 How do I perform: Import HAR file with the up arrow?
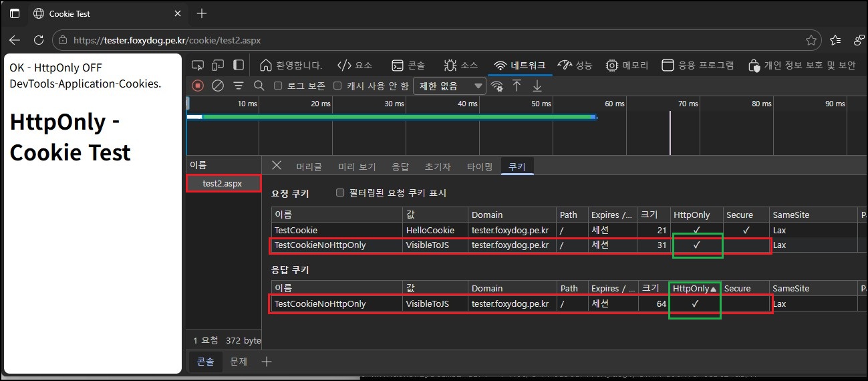pos(517,86)
